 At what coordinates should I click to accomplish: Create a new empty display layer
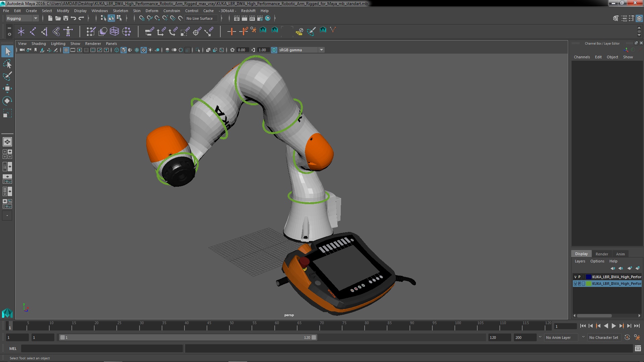click(630, 268)
